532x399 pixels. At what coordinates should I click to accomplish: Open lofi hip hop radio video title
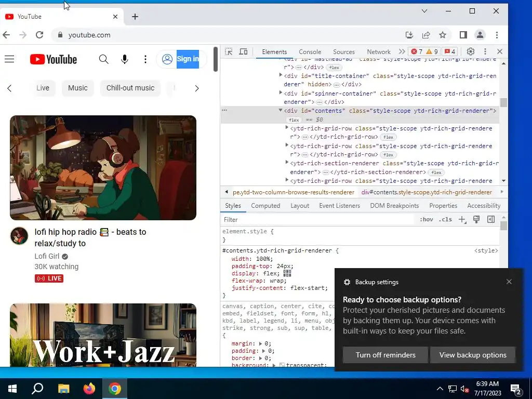pyautogui.click(x=90, y=237)
